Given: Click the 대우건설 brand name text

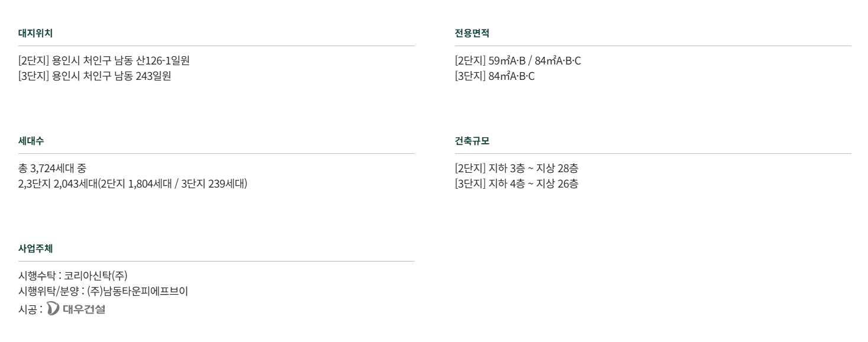Looking at the screenshot, I should [83, 309].
